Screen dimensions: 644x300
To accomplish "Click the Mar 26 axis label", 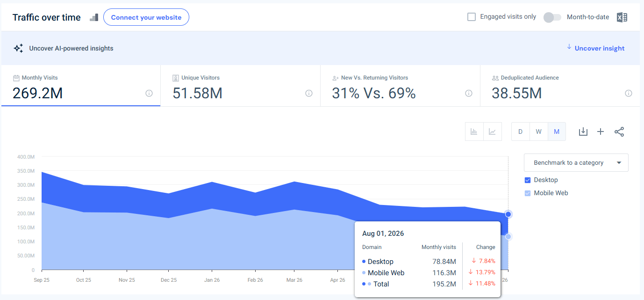I will point(294,280).
